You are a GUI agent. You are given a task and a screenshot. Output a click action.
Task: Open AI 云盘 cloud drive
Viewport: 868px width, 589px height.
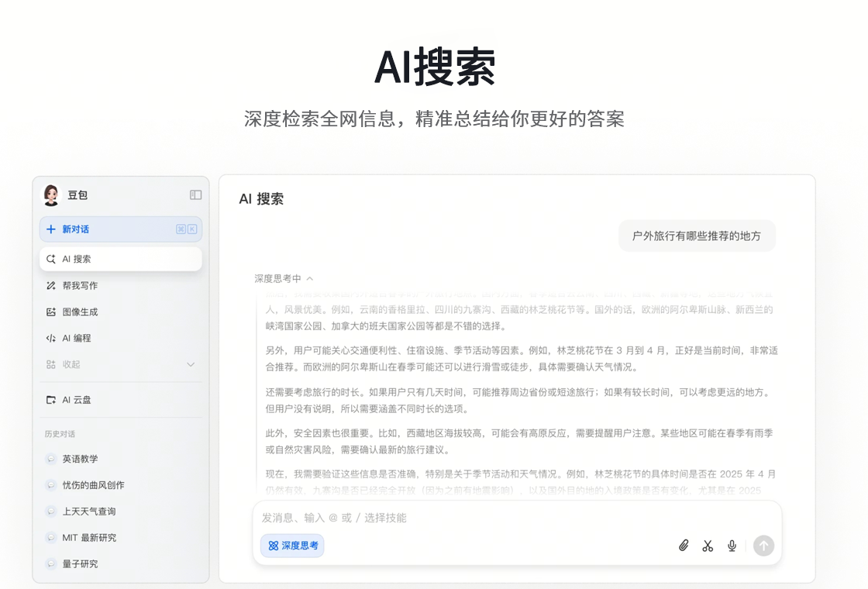tap(77, 400)
